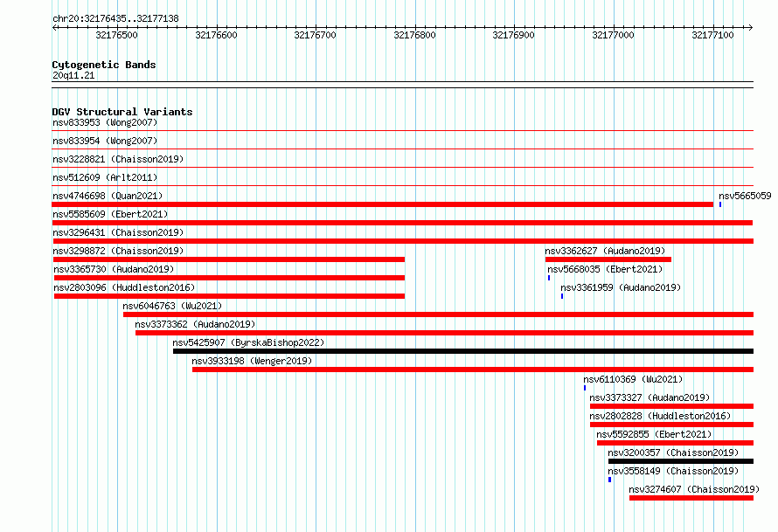
Task: Click nsv3361959 (Audano2019) blue marker
Action: coord(562,296)
